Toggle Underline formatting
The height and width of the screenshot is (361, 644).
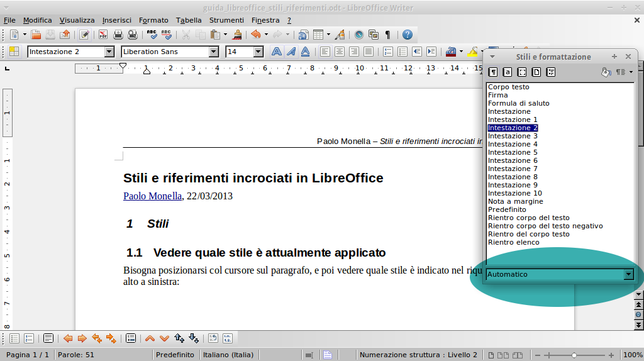[x=305, y=52]
